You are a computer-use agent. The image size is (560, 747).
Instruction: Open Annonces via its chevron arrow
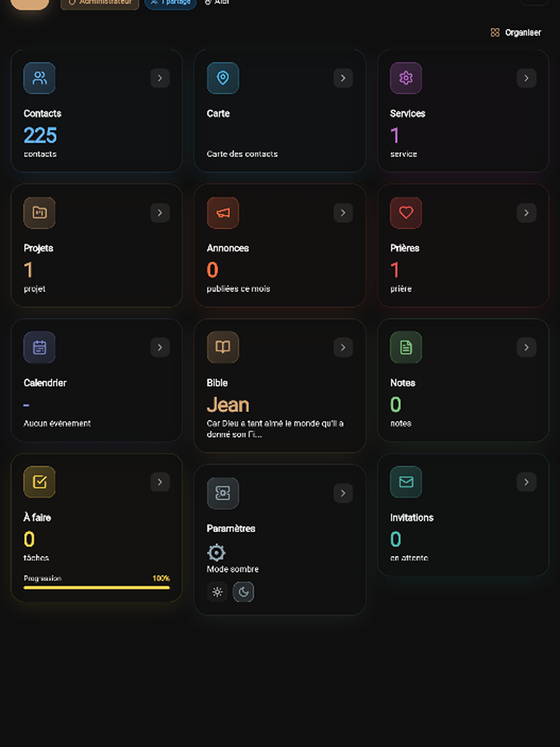343,213
